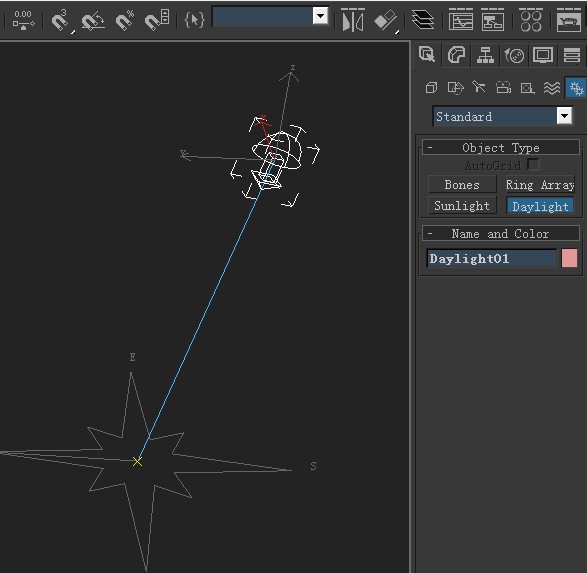
Task: Switch to the Motion command panel tab
Action: (514, 56)
